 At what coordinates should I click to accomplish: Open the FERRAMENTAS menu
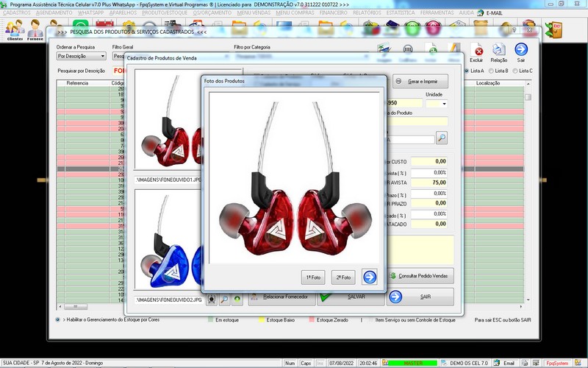coord(437,13)
